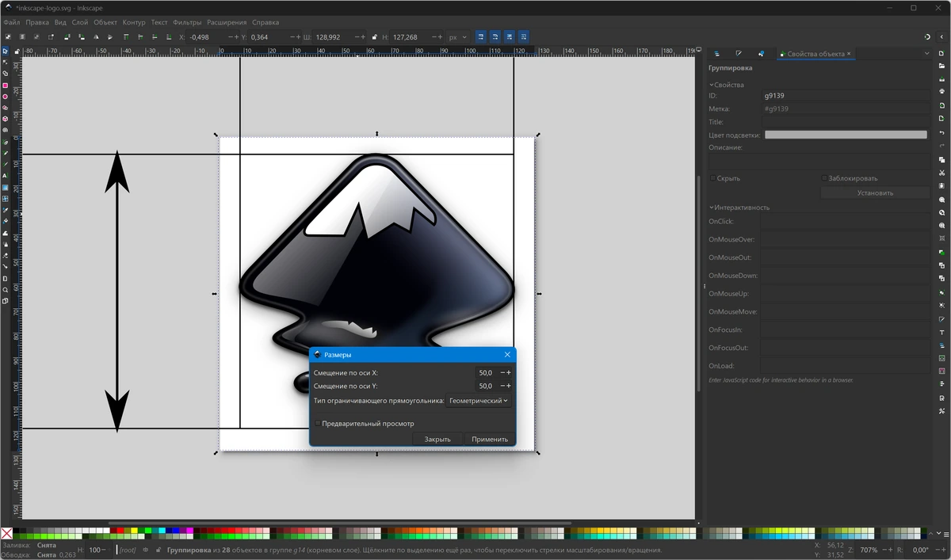Select the 3D box tool

click(x=5, y=119)
